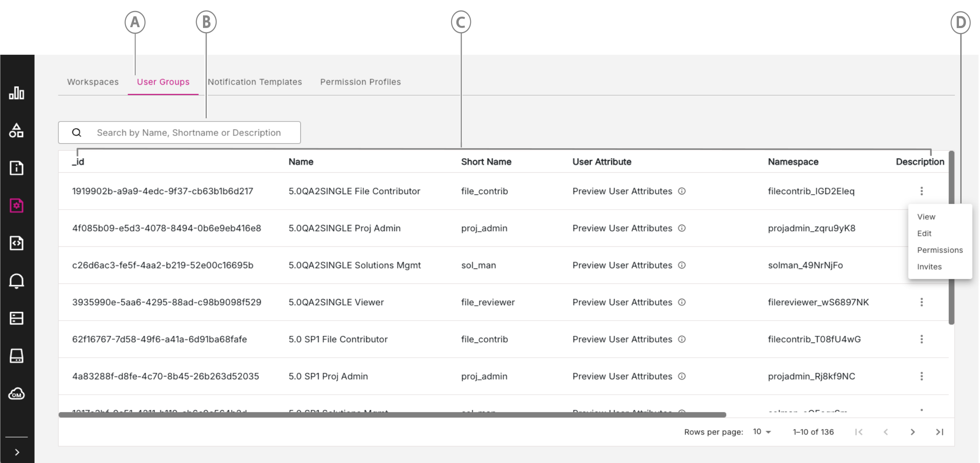Select the pink gear settings sidebar icon
The height and width of the screenshot is (463, 980).
[17, 205]
